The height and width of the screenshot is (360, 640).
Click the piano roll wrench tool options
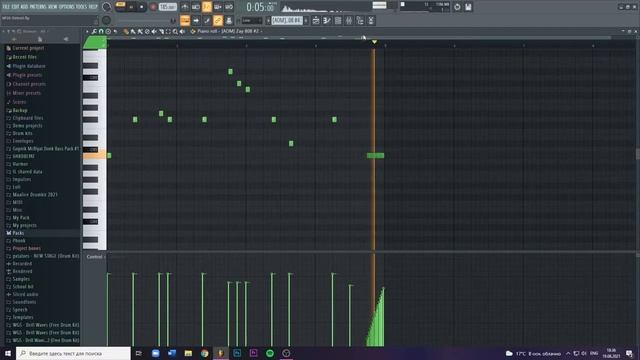pyautogui.click(x=94, y=31)
